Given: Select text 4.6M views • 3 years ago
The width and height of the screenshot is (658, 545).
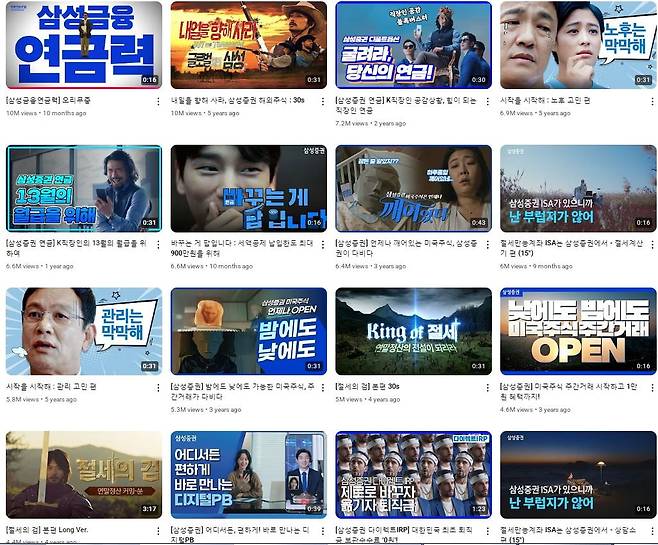Looking at the screenshot, I should [x=535, y=410].
